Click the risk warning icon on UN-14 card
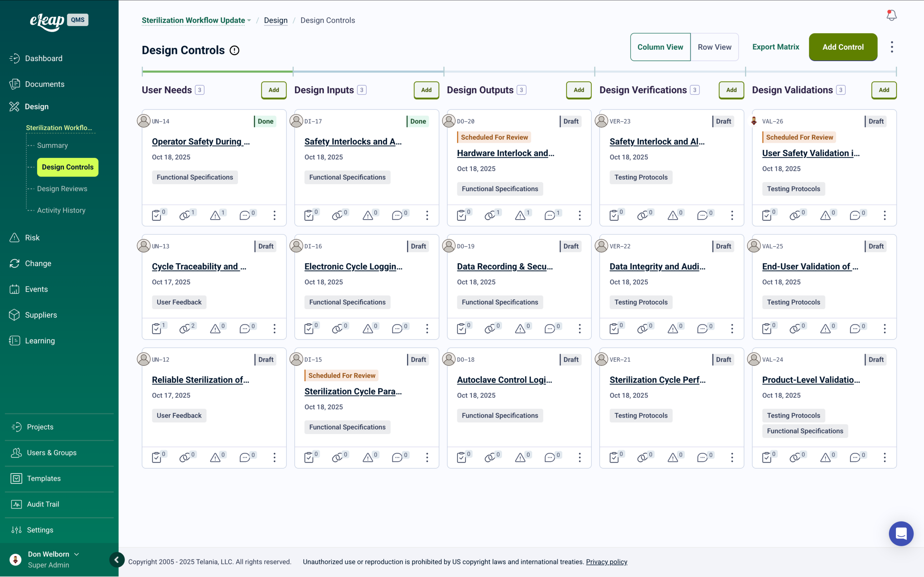924x577 pixels. point(215,215)
